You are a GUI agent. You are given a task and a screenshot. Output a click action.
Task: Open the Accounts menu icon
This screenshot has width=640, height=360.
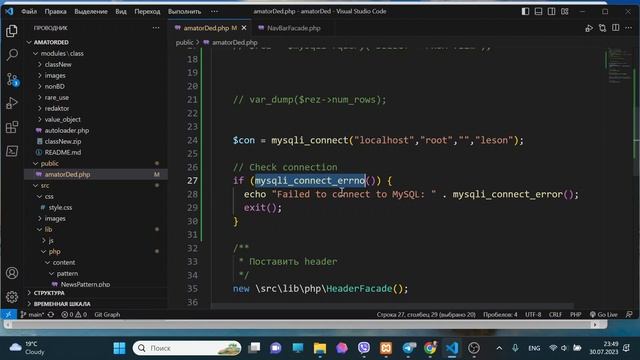pos(12,273)
